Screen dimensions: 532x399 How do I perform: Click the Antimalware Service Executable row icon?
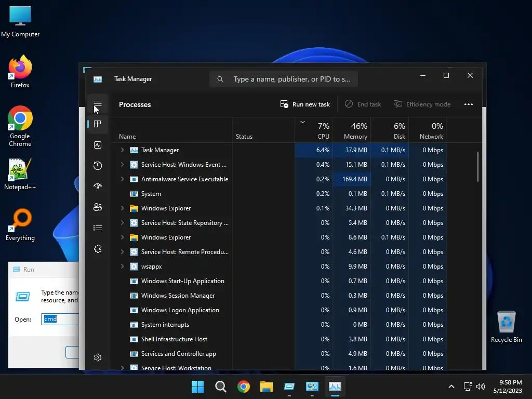pos(134,179)
